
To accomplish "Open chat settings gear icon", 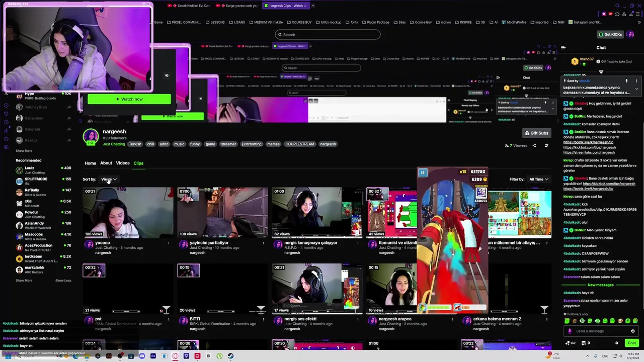I will coord(617,343).
